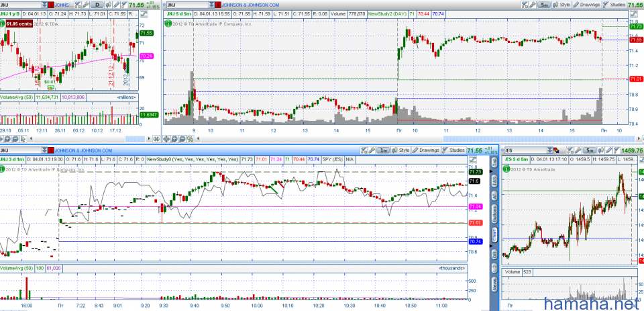The image size is (644, 311).
Task: Click the JOHNSON & JOHNSON COM link in the bottom-left chart
Action: point(83,150)
